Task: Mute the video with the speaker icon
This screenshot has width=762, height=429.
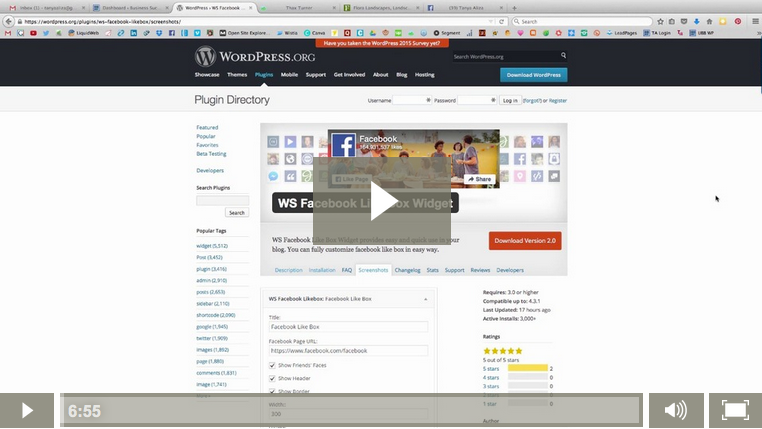Action: tap(676, 411)
